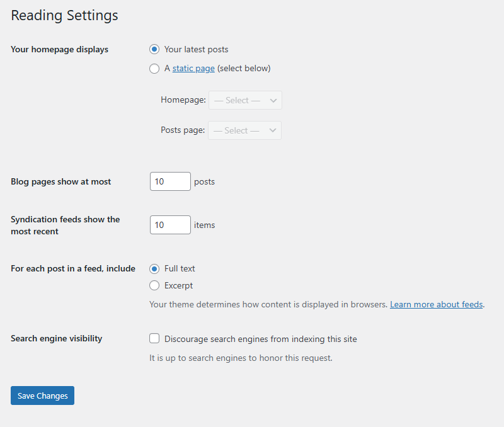Click the "Your homepage displays" row label
The image size is (504, 427).
click(59, 50)
